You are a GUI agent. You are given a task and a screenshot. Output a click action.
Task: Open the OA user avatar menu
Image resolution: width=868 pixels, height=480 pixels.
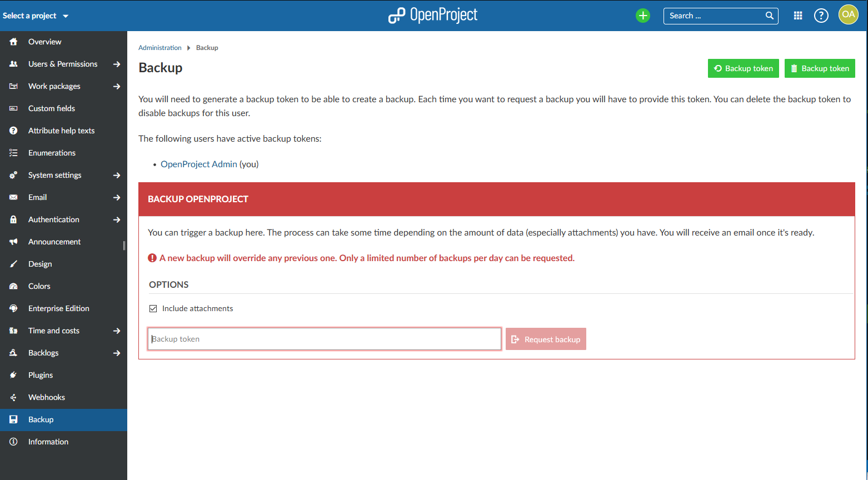coord(849,14)
